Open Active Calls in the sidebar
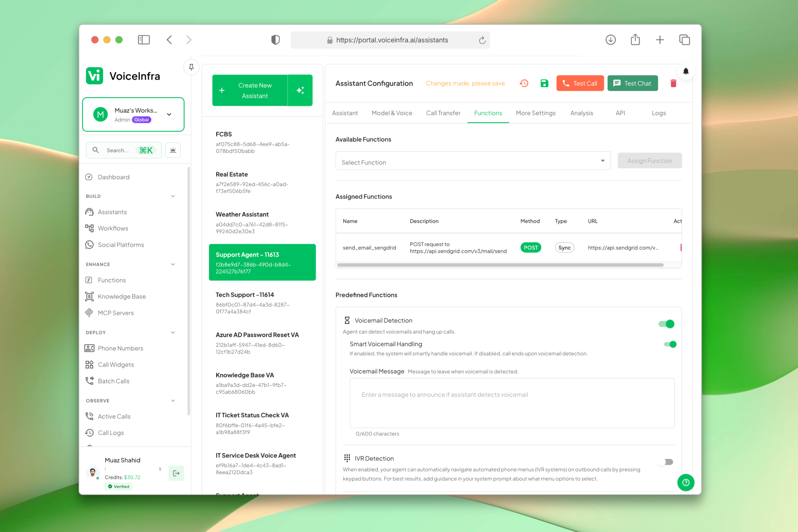This screenshot has width=798, height=532. point(114,416)
